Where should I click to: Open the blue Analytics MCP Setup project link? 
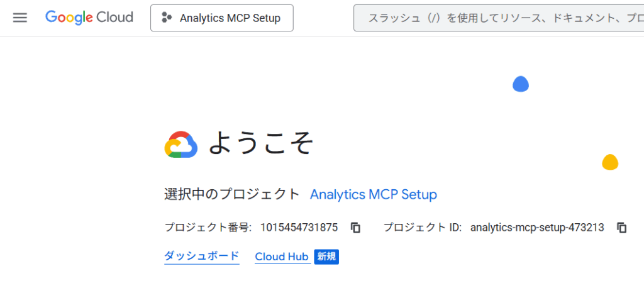click(374, 194)
